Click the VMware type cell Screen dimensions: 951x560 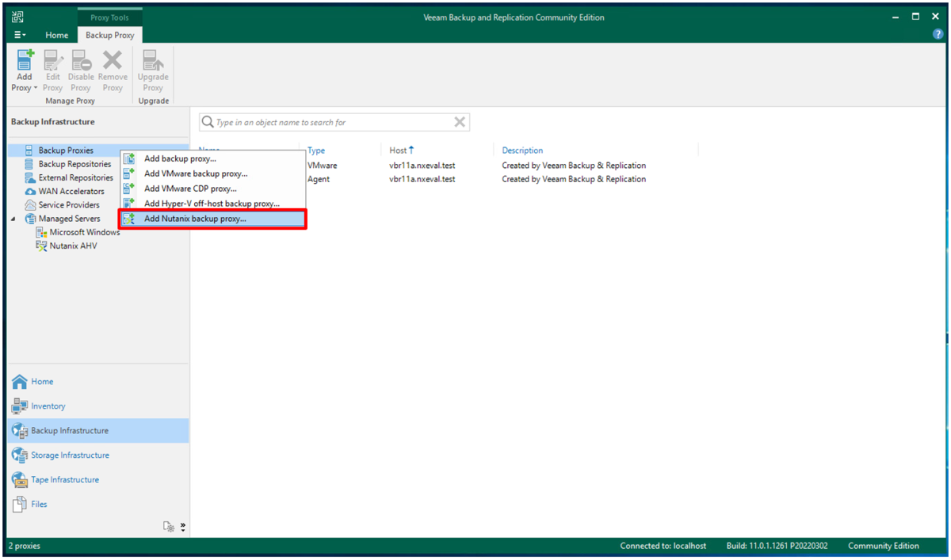coord(323,166)
